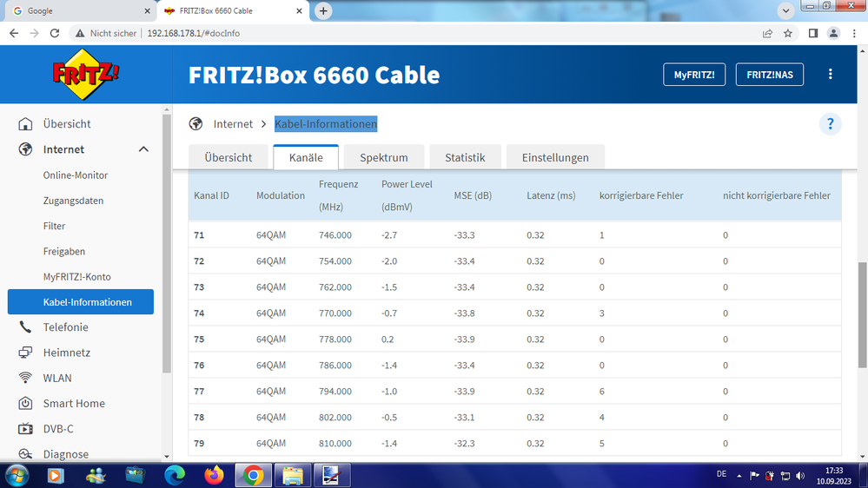Open the Windows Start menu
Image resolution: width=868 pixels, height=488 pixels.
[17, 475]
